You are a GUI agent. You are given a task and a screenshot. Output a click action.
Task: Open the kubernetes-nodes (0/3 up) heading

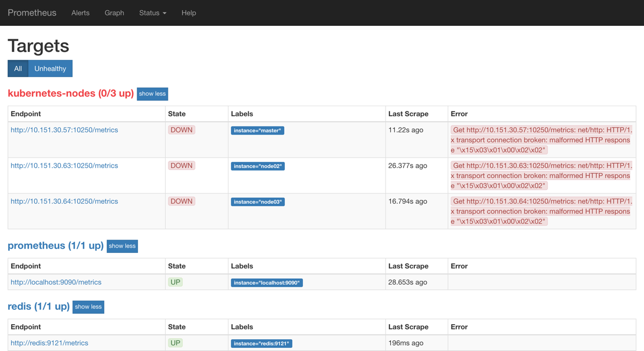pos(71,93)
